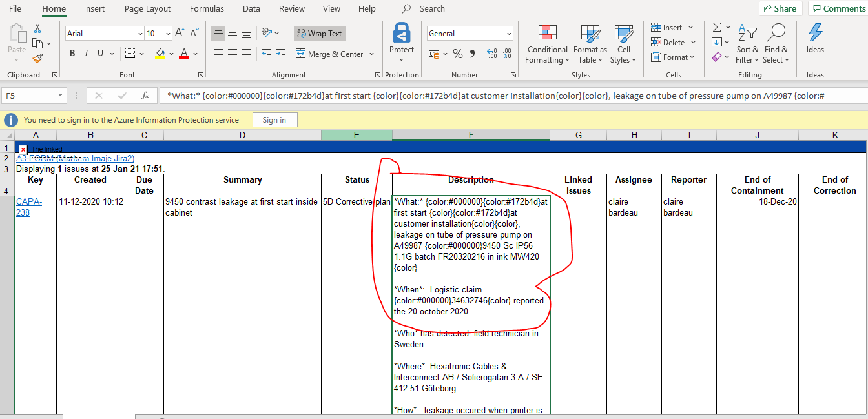Decrease the cell indent
This screenshot has height=419, width=868.
coord(266,54)
